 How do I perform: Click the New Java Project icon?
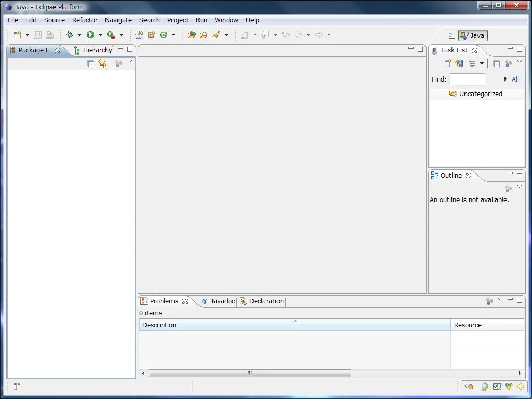pos(139,35)
